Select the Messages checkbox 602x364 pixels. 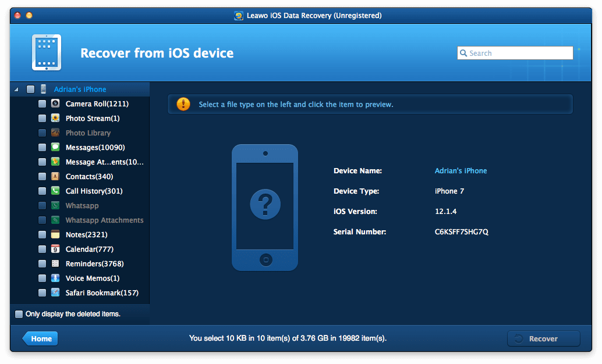pos(43,147)
